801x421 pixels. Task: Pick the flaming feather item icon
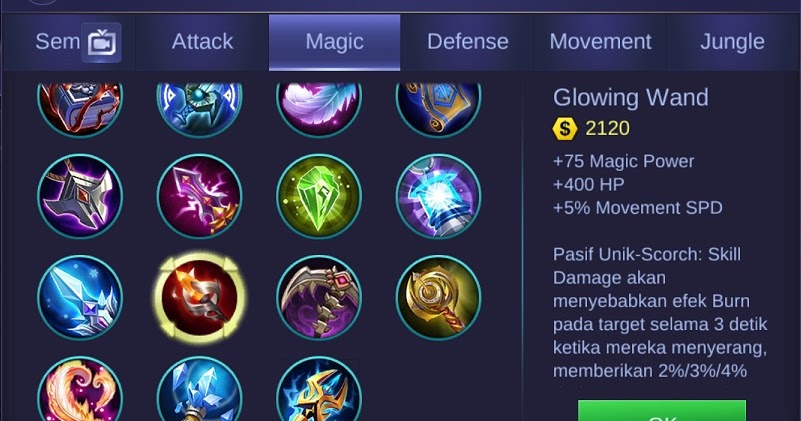coord(80,389)
